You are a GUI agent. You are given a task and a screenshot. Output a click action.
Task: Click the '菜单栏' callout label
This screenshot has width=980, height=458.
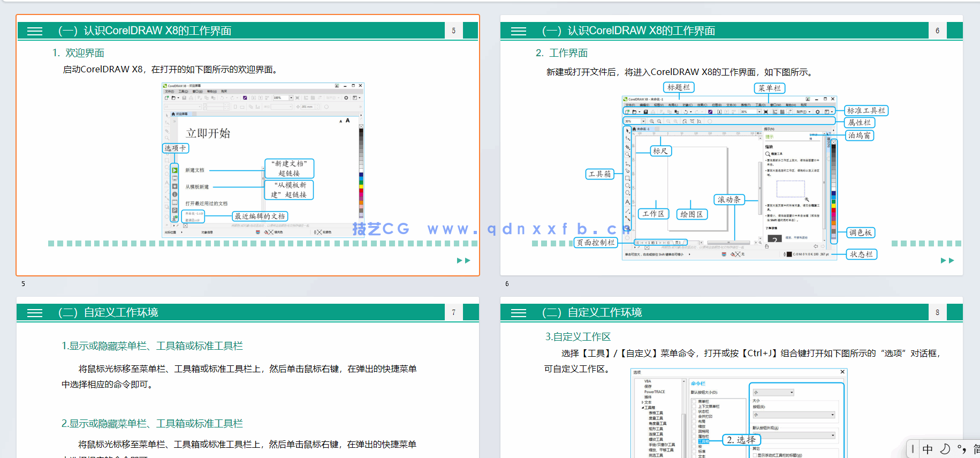point(770,88)
